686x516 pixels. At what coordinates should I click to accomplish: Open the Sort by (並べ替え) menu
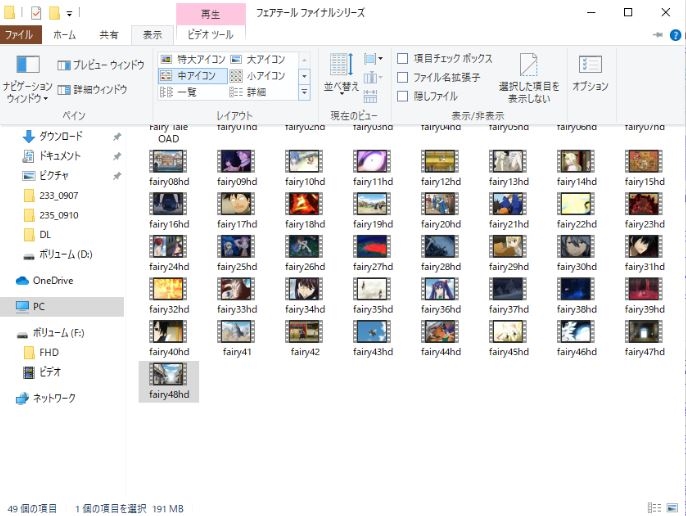point(341,73)
